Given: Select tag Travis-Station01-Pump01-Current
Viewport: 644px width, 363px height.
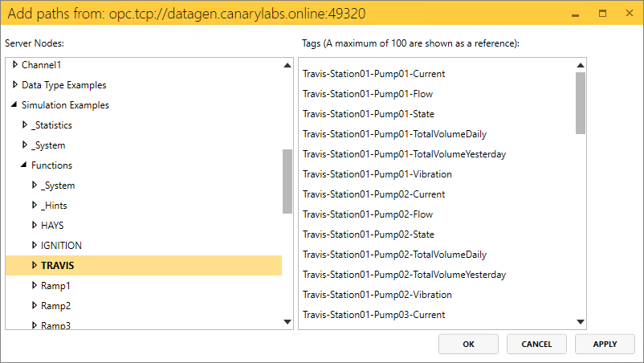Looking at the screenshot, I should [x=373, y=74].
